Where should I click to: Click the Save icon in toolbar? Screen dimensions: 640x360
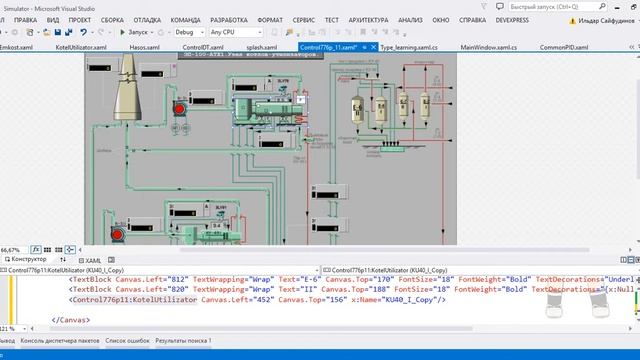coord(58,32)
